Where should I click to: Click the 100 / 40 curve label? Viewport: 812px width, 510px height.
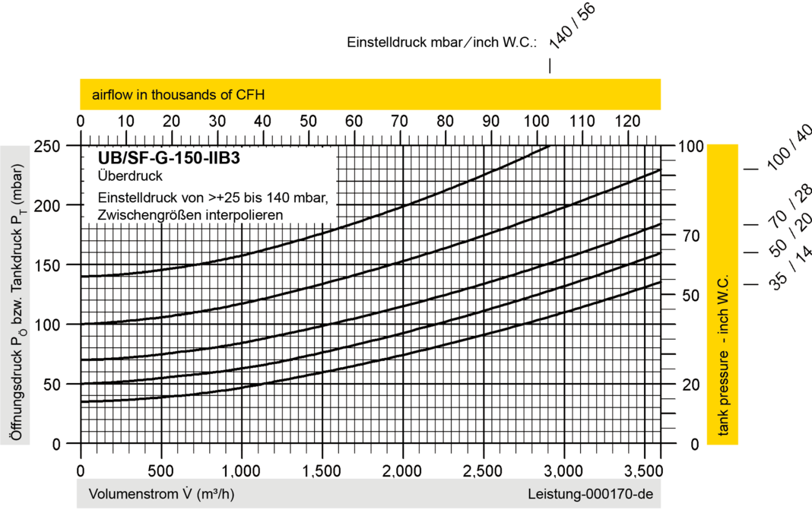click(789, 147)
